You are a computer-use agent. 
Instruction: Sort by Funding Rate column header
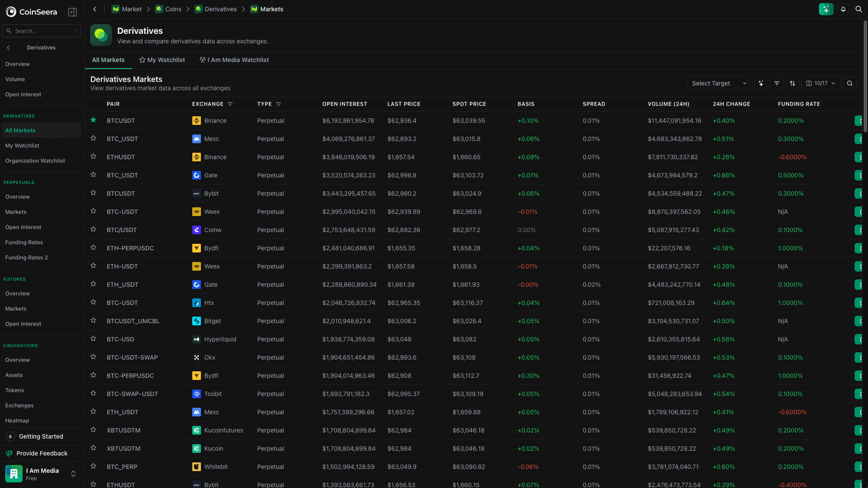799,104
